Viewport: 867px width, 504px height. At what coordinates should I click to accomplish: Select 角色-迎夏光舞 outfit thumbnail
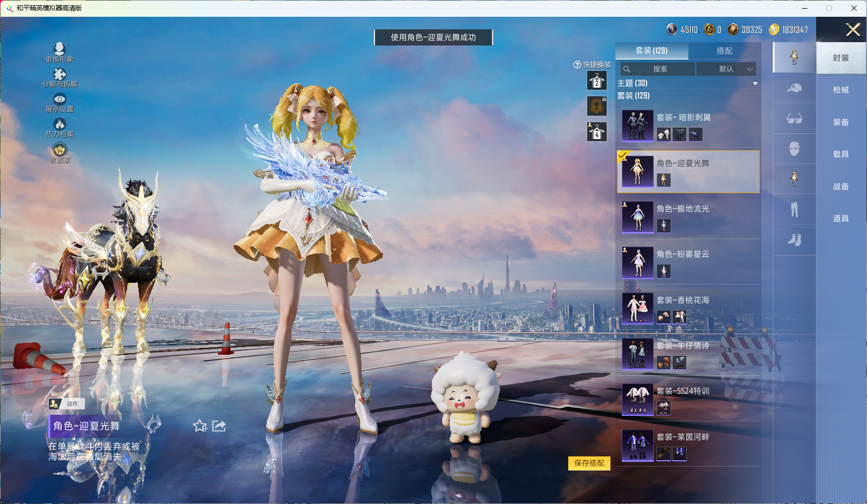tap(638, 171)
